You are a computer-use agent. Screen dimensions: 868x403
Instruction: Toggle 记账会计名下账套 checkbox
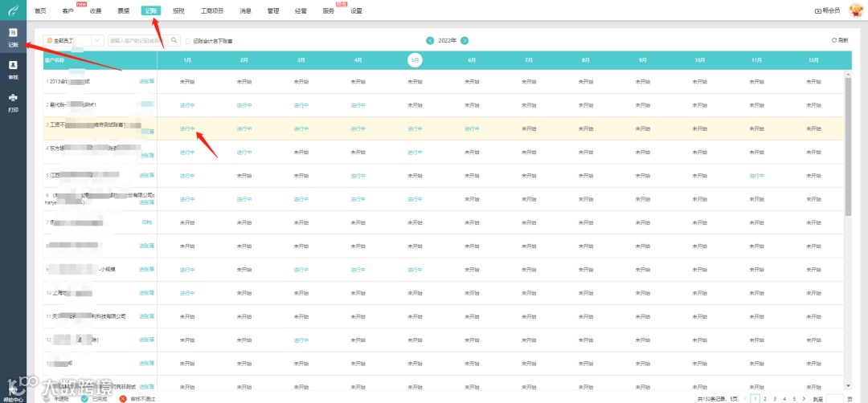188,41
